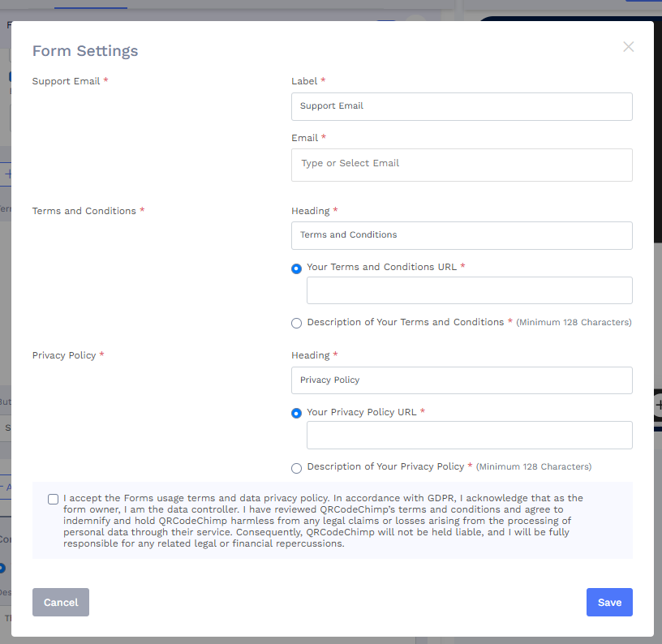The image size is (662, 644).
Task: Click the Cancel button
Action: [60, 602]
